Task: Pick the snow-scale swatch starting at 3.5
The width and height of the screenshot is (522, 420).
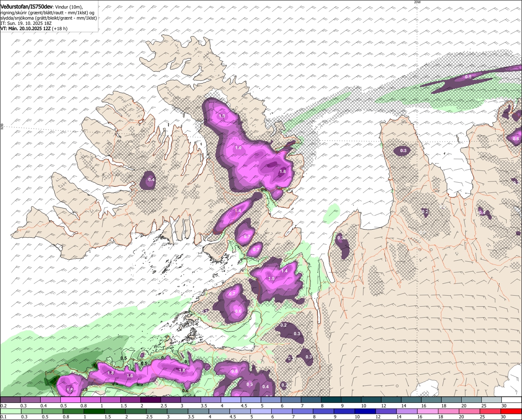Action: point(211,400)
